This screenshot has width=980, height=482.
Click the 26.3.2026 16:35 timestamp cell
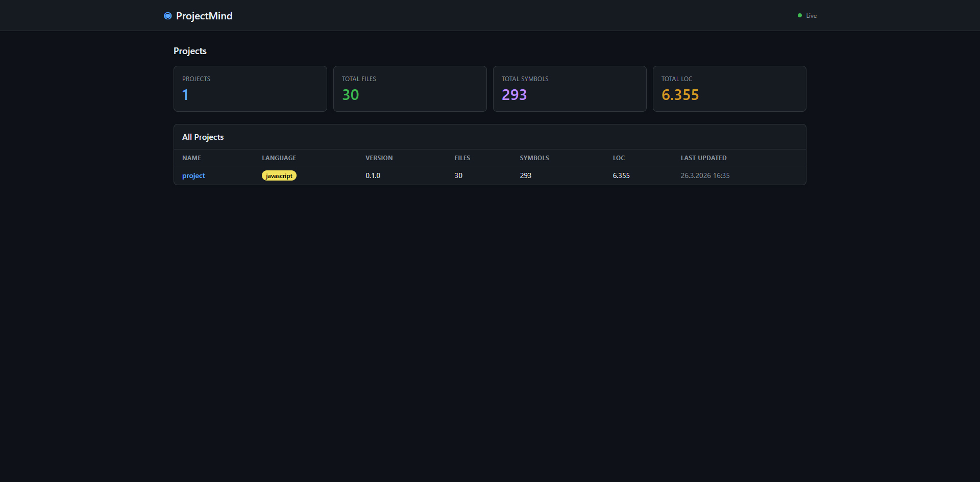705,175
